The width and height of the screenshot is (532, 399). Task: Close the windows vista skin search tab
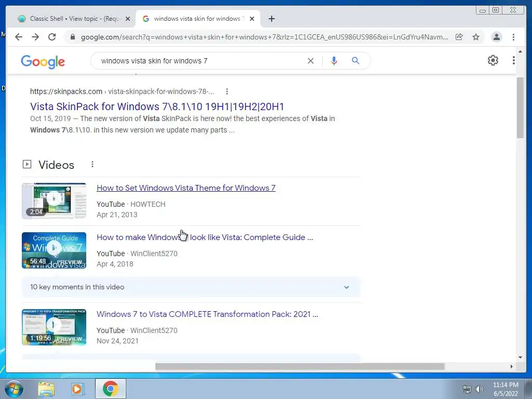point(252,19)
